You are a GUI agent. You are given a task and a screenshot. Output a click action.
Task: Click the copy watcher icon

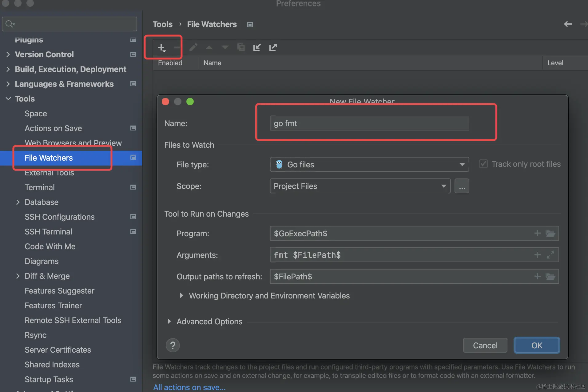(241, 47)
